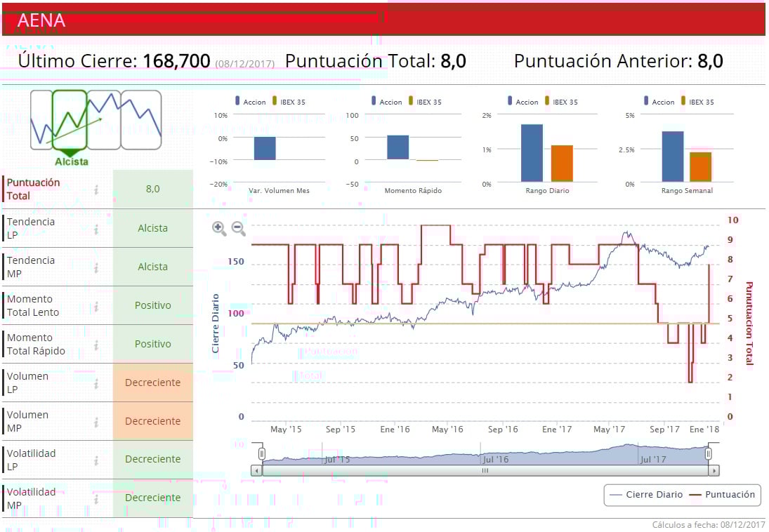The width and height of the screenshot is (769, 532).
Task: Open info icon for Tendencia LP row
Action: coord(96,229)
